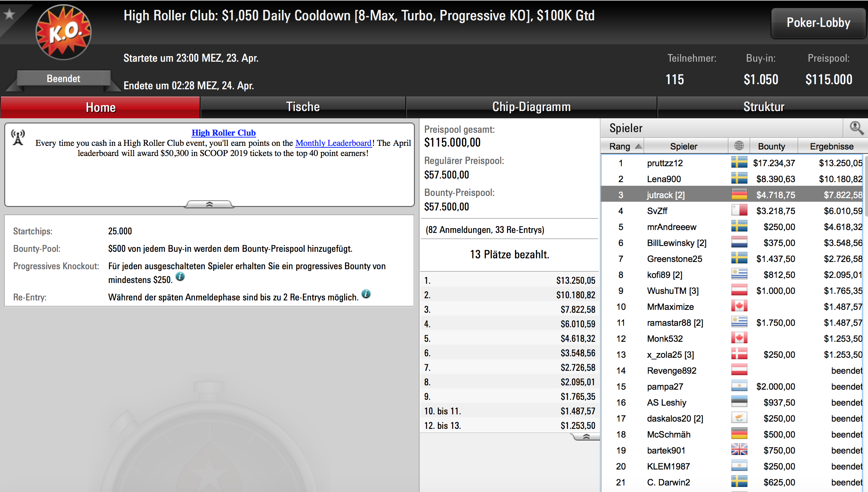The height and width of the screenshot is (492, 868).
Task: Click Swedish flag next to pruttzz12
Action: pyautogui.click(x=739, y=163)
